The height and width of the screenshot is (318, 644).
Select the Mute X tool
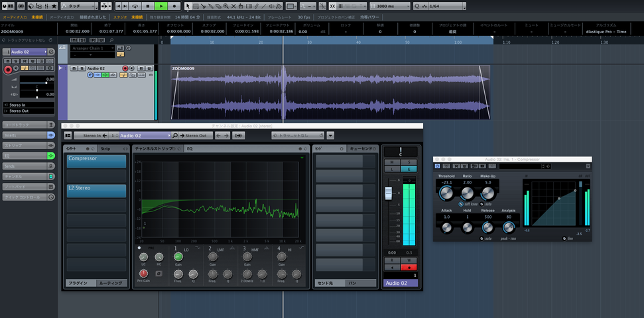click(x=233, y=6)
